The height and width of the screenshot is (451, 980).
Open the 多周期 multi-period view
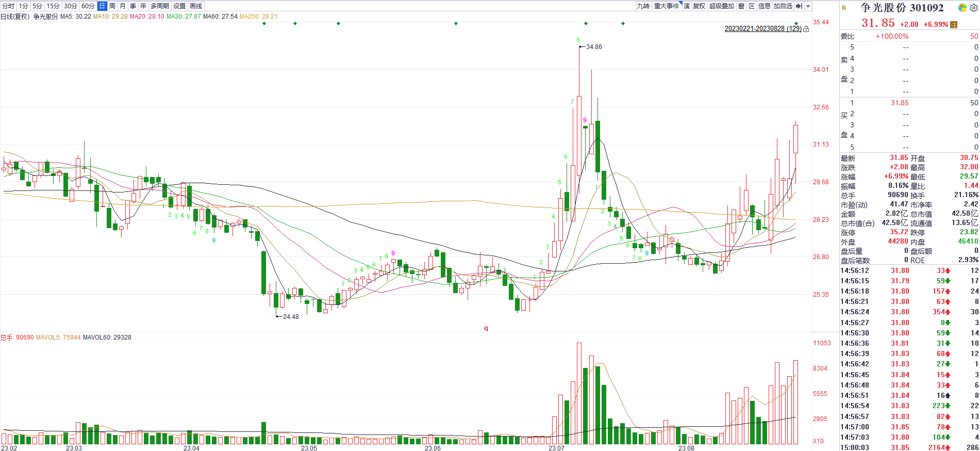(x=160, y=6)
